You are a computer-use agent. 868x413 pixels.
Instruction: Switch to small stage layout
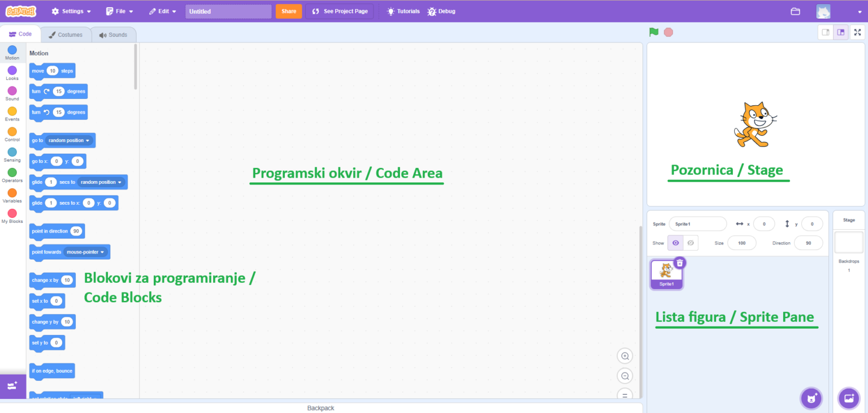826,32
